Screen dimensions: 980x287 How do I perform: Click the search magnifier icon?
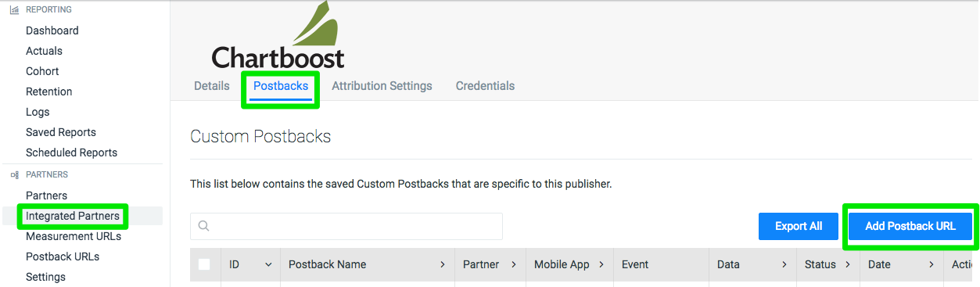coord(203,226)
